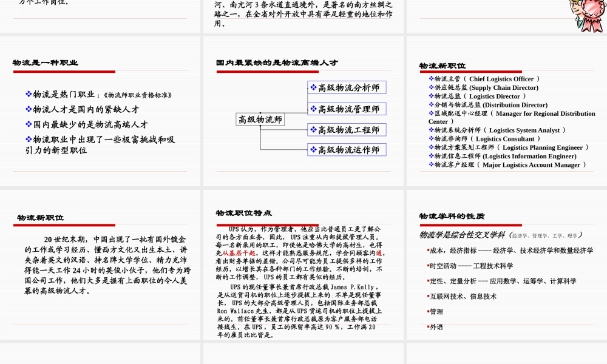Click the 物流新职位 title above the English job list

point(442,66)
